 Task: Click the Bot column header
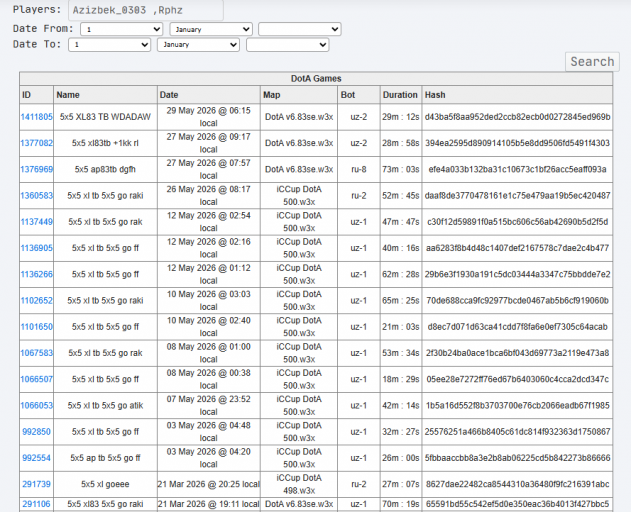pos(359,95)
